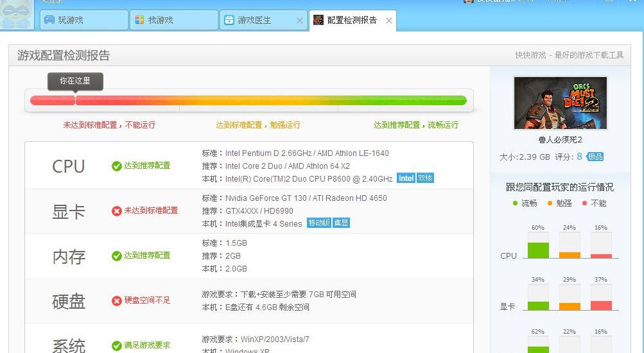Click the 满足游戏要求 status
The width and height of the screenshot is (644, 353).
click(147, 345)
